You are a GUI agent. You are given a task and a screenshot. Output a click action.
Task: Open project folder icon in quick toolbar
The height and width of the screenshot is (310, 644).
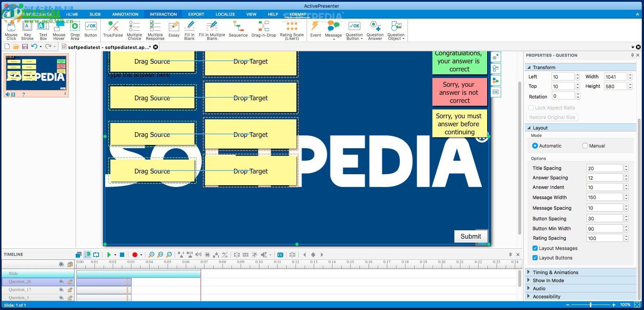16,46
